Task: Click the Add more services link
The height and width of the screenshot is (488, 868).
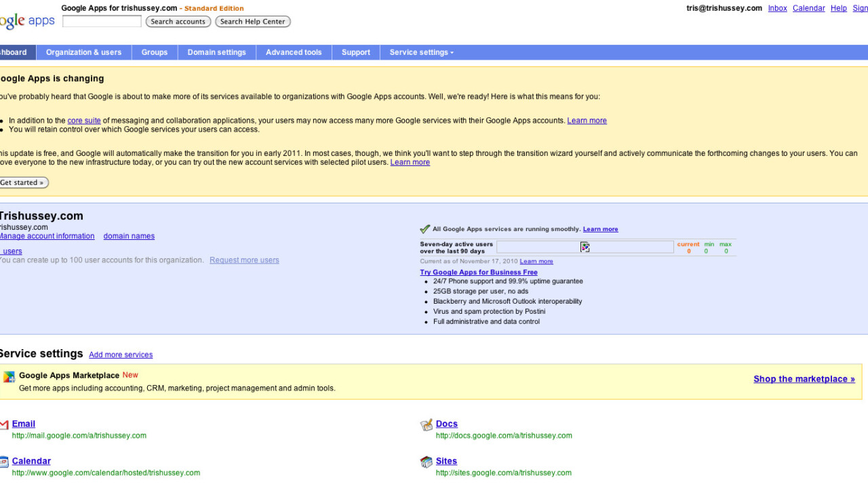Action: click(121, 354)
